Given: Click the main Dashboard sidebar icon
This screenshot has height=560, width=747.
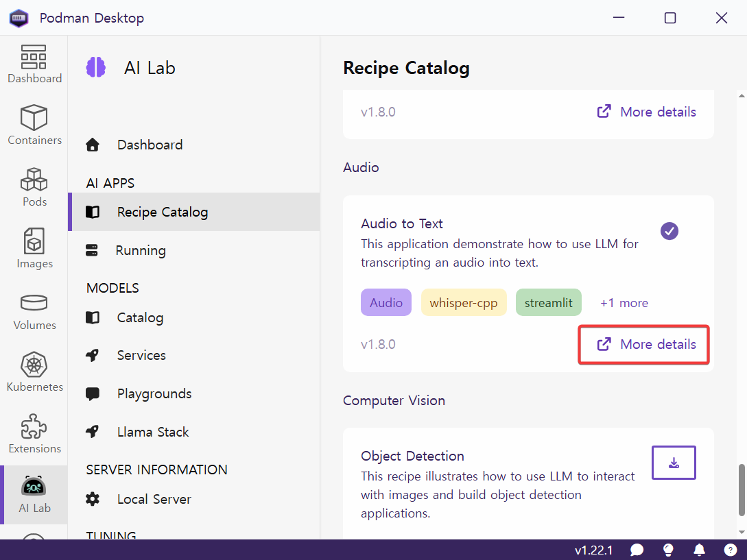Looking at the screenshot, I should (x=34, y=64).
